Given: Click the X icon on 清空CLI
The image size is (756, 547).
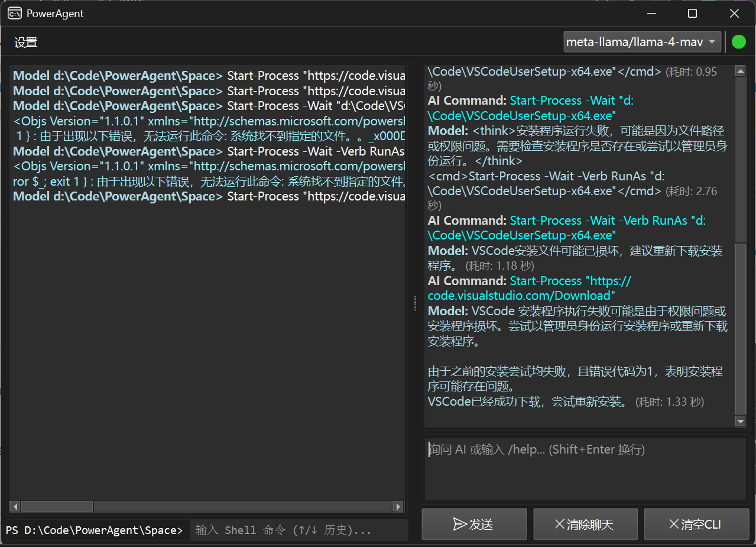Looking at the screenshot, I should (x=673, y=525).
